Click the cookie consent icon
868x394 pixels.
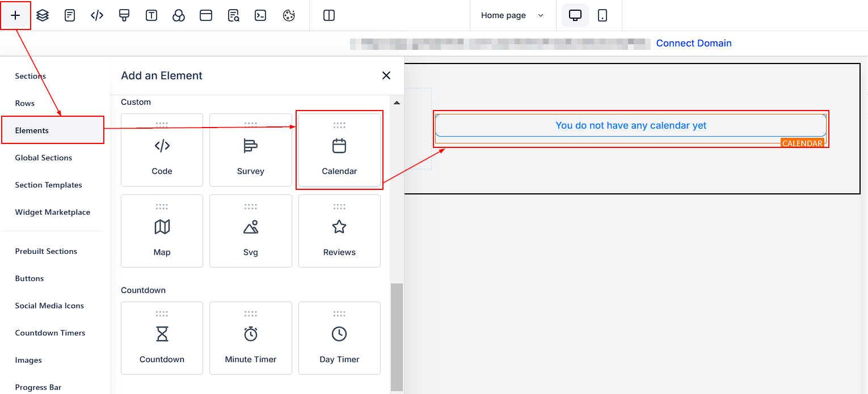tap(289, 15)
